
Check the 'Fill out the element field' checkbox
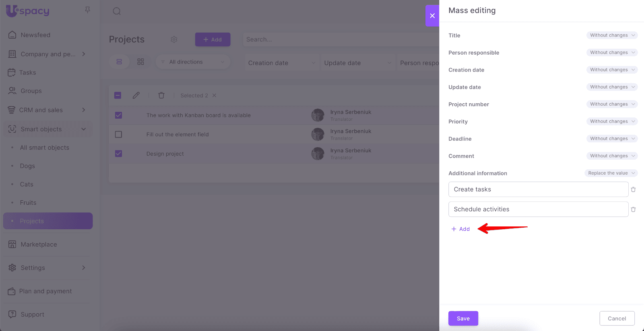(x=118, y=134)
